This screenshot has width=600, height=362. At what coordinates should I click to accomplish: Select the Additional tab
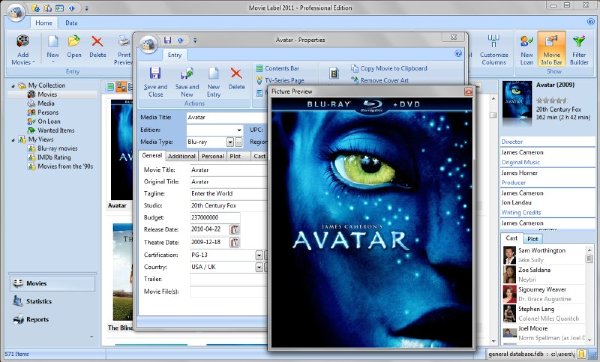pos(182,156)
